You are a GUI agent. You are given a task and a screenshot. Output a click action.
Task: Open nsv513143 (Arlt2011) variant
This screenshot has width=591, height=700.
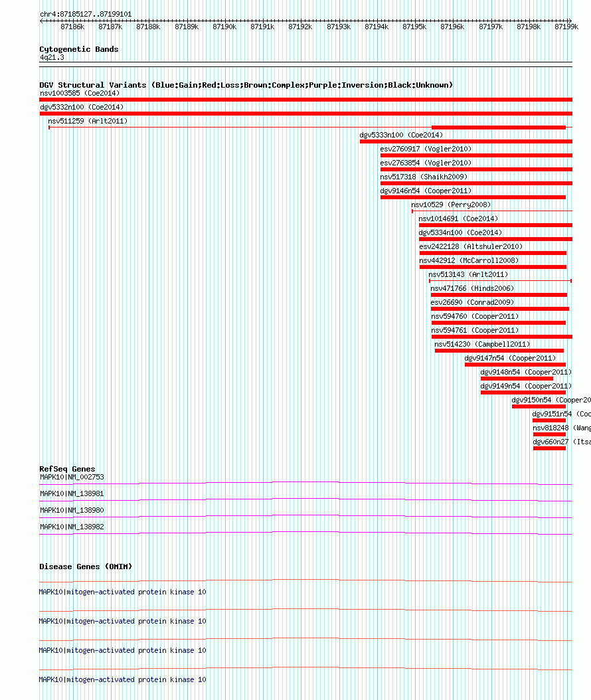click(468, 274)
